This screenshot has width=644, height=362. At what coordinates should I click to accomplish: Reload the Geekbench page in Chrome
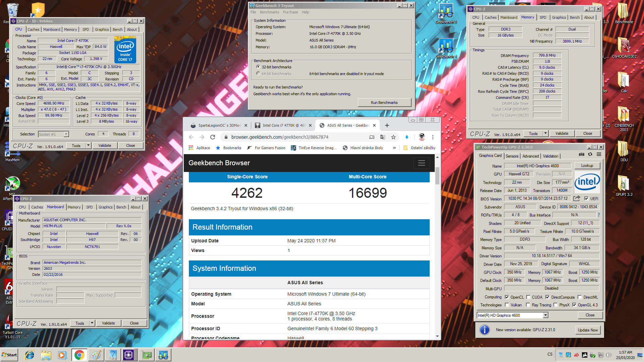(213, 137)
